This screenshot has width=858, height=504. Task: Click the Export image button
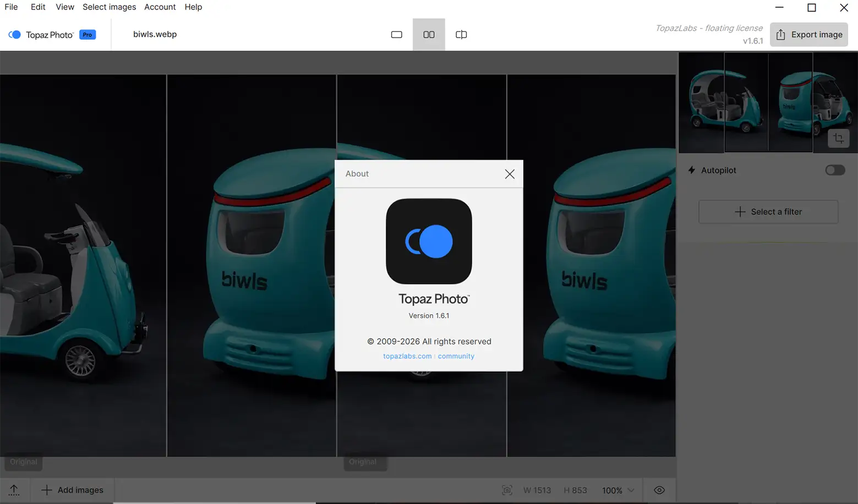(808, 35)
